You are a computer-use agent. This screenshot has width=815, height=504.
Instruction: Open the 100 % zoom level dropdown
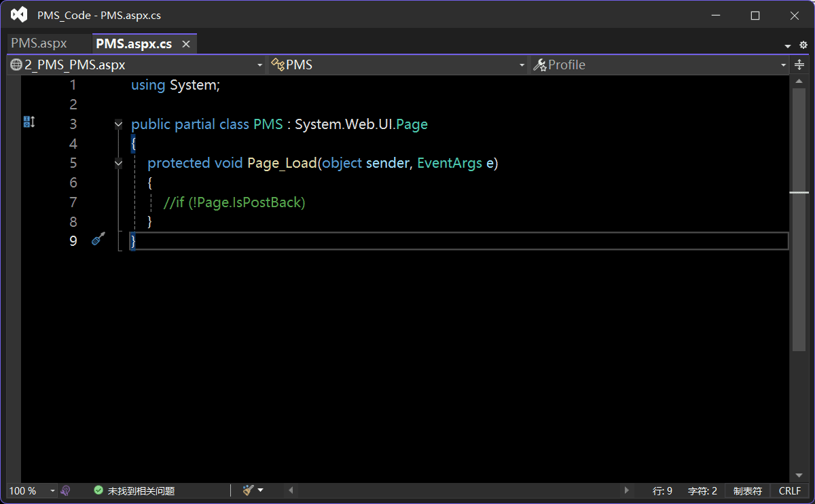tap(32, 490)
